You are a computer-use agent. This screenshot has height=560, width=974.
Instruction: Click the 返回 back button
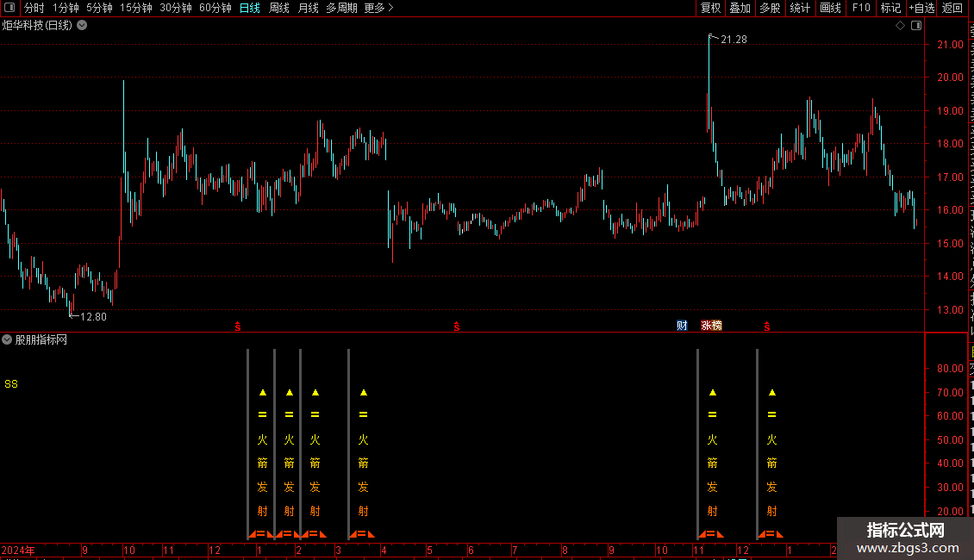coord(952,8)
